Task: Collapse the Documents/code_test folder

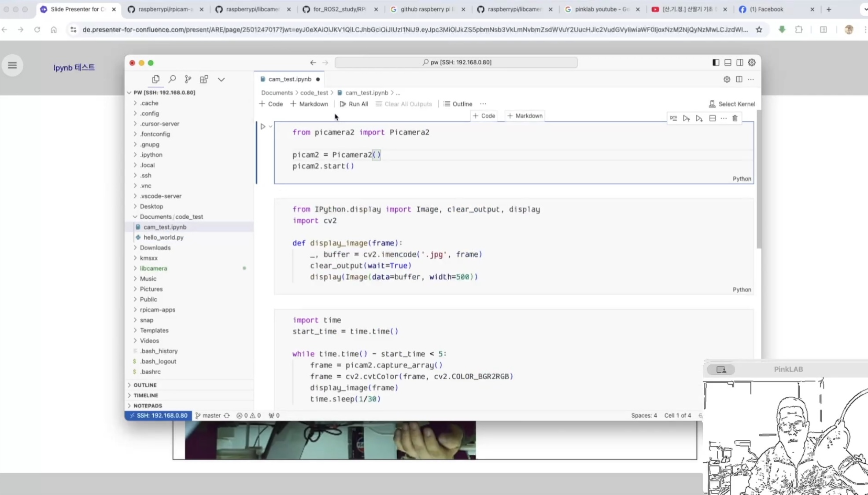Action: click(171, 217)
